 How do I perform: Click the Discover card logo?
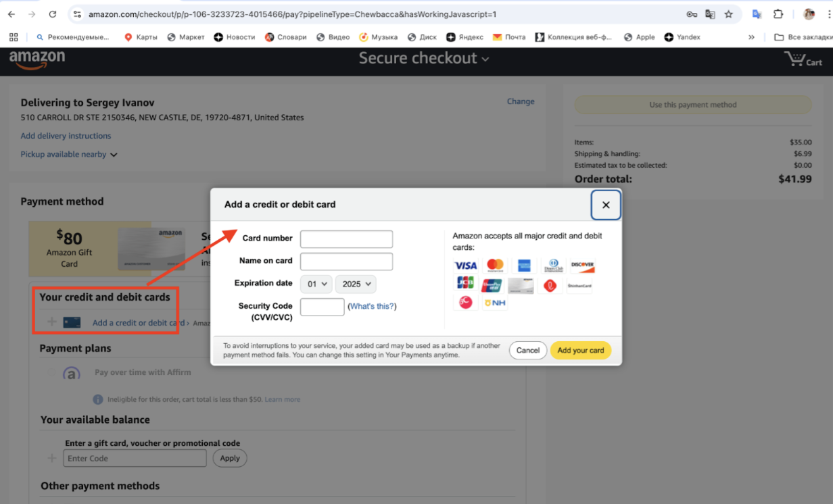coord(581,266)
